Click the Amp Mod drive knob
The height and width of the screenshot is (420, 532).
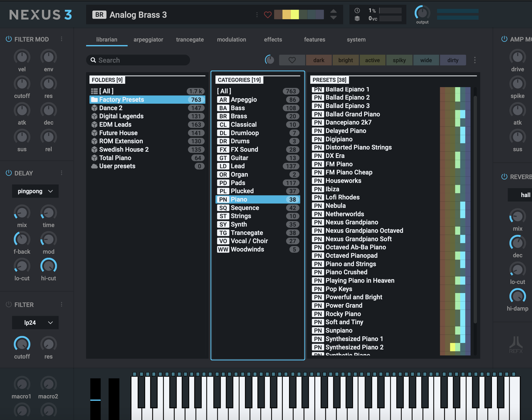(x=518, y=57)
